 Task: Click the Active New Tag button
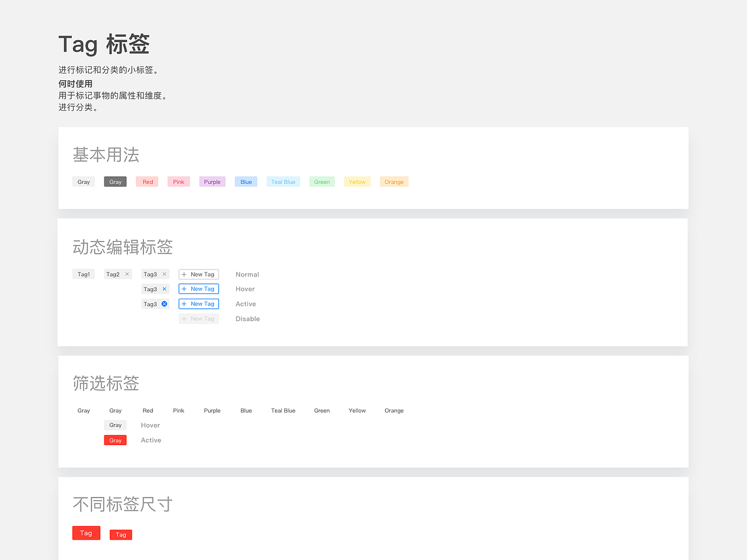(198, 304)
